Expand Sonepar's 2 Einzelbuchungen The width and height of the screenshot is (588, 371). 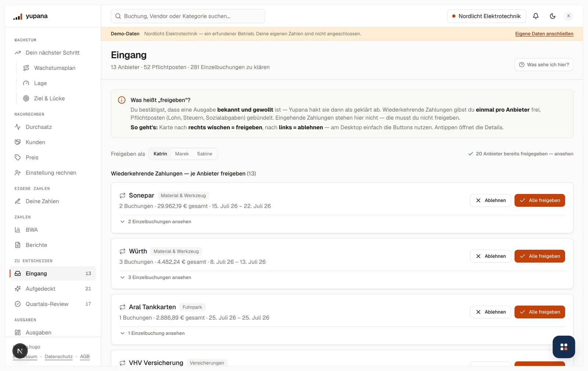[x=155, y=221]
